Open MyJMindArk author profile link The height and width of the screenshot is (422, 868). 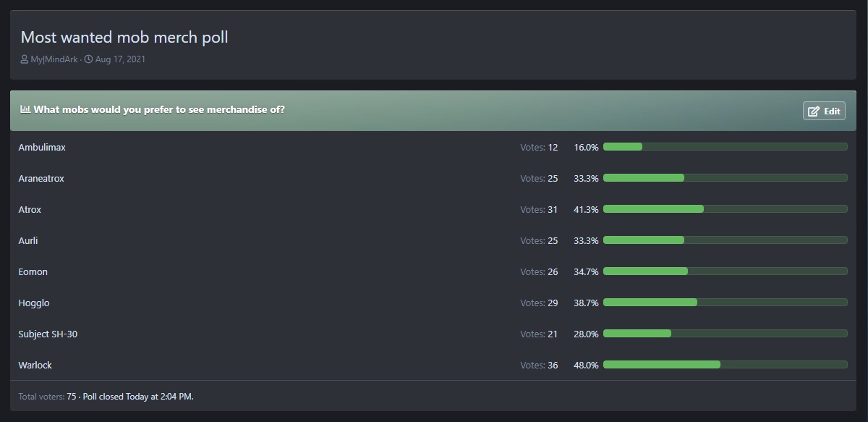pos(54,59)
